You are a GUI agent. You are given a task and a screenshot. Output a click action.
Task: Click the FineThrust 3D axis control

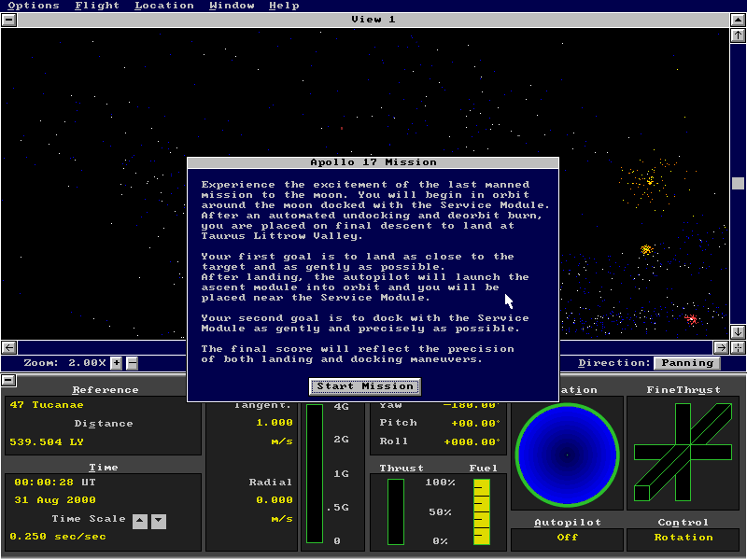tap(684, 453)
